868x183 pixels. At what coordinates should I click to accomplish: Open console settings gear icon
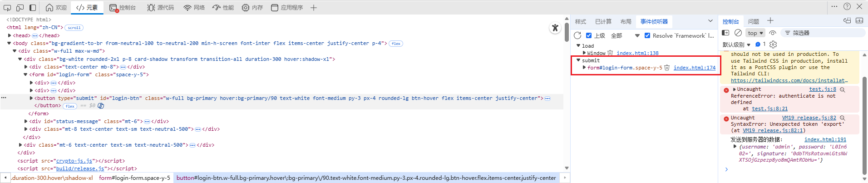pos(773,44)
